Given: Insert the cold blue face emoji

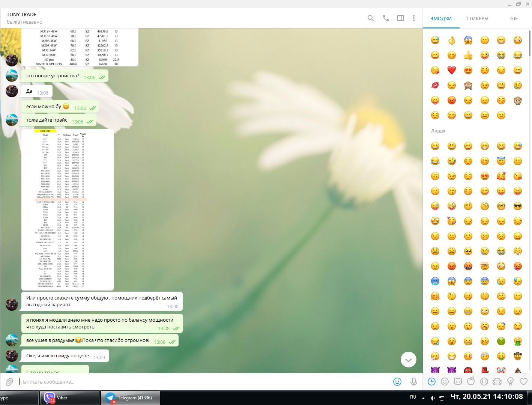Looking at the screenshot, I should [x=435, y=281].
